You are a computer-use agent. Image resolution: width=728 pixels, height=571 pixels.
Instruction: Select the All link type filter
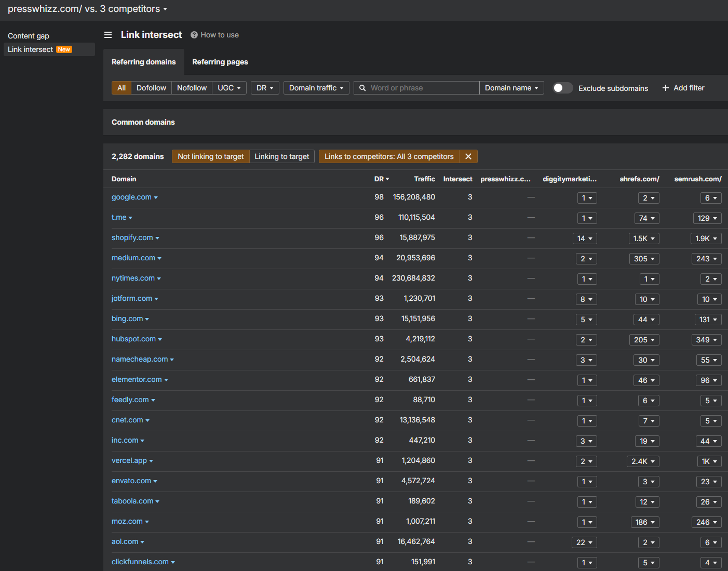(x=122, y=88)
